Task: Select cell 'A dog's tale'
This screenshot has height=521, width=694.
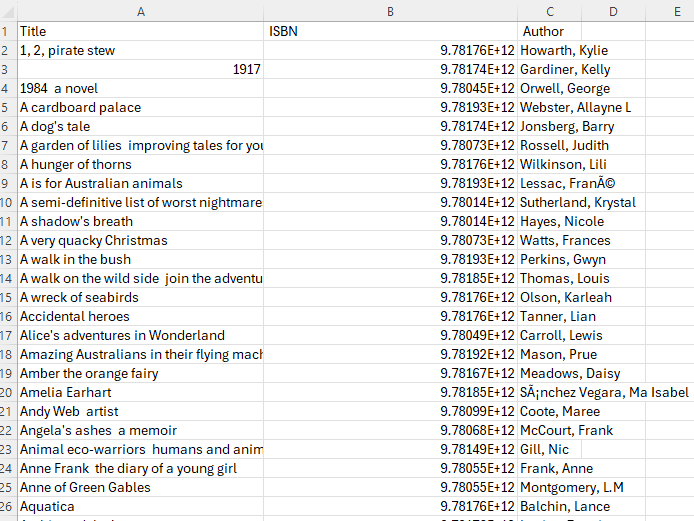Action: point(141,127)
